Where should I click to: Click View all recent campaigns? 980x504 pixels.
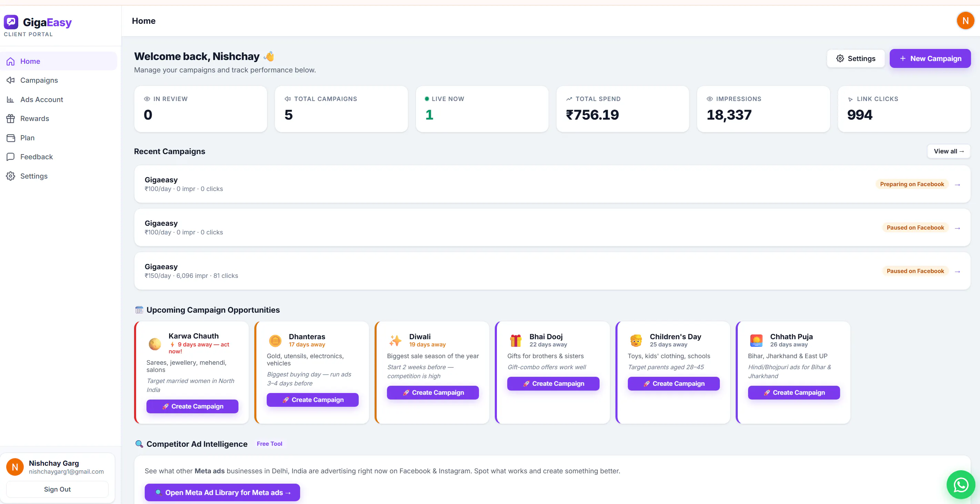(x=949, y=151)
